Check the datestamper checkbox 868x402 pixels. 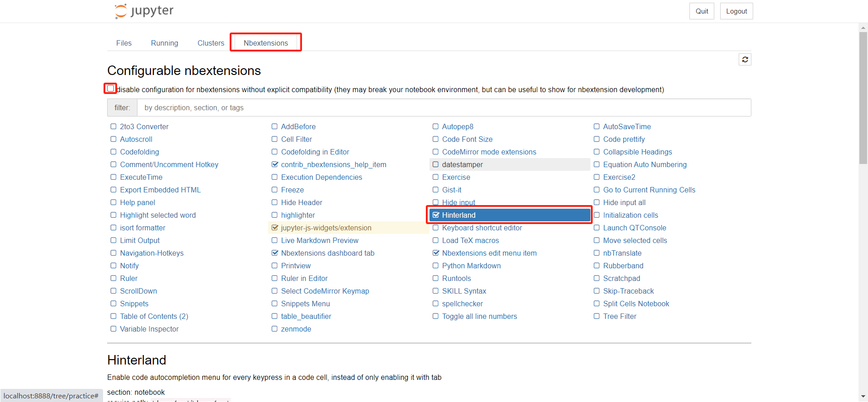(435, 164)
